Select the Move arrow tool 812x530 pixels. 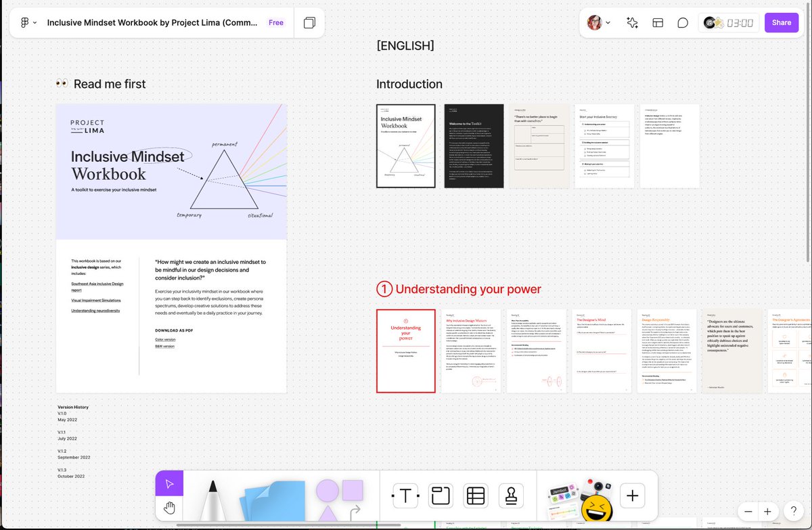coord(169,484)
